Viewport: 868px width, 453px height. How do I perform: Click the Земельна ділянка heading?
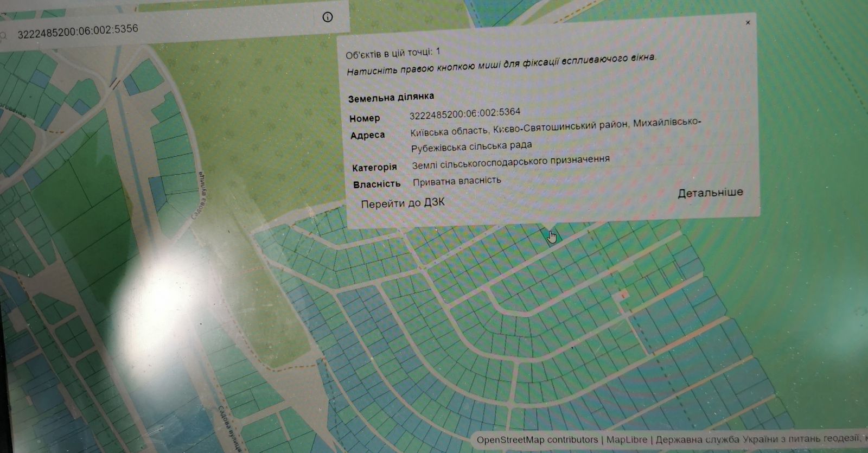click(x=391, y=98)
